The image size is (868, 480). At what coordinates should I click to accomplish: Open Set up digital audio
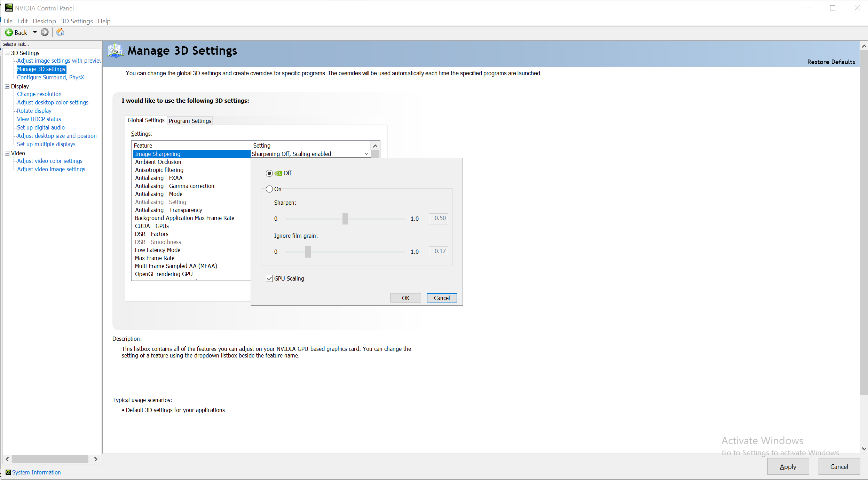[41, 127]
